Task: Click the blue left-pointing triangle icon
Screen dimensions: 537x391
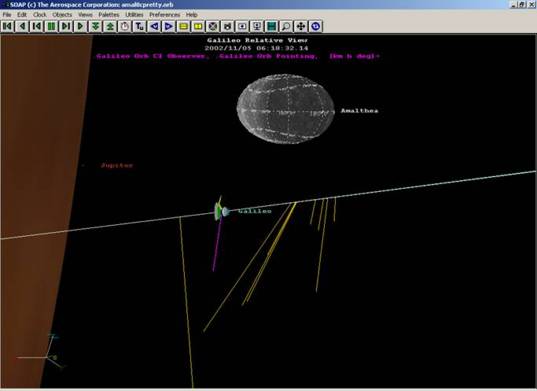Action: [154, 26]
